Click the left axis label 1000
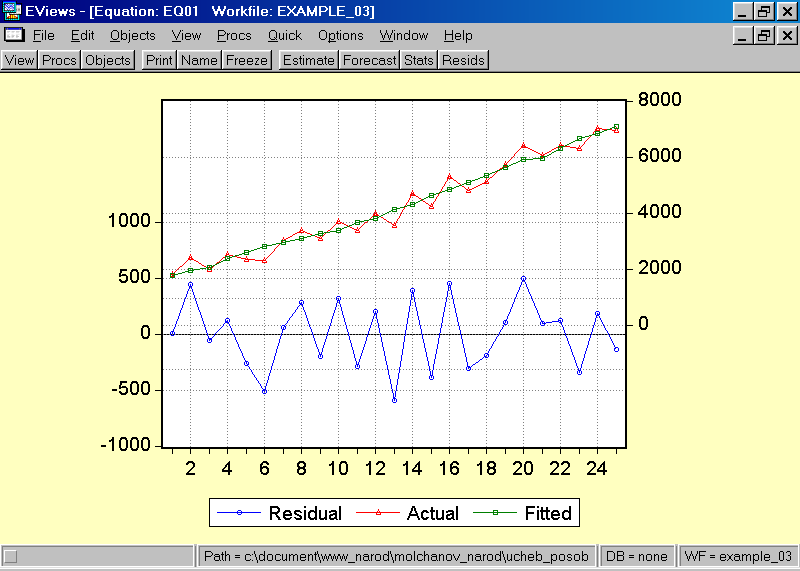The image size is (800, 571). (130, 221)
